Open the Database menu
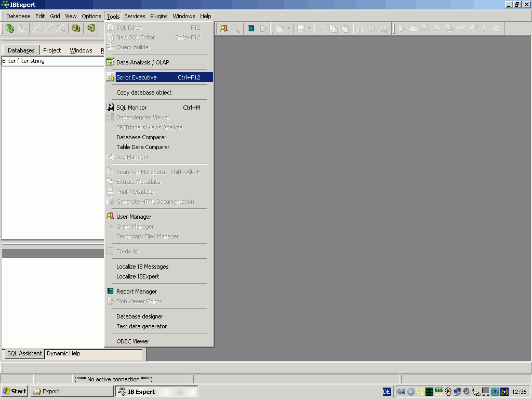532x399 pixels. (18, 16)
